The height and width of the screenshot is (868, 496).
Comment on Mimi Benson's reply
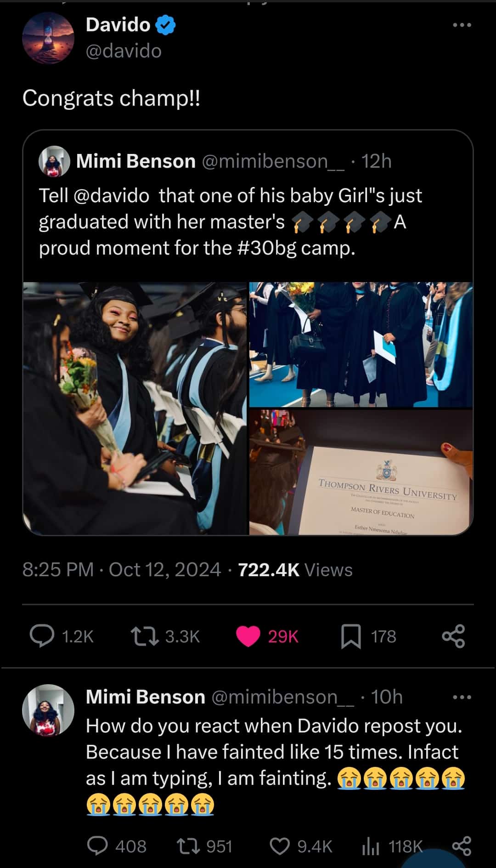(97, 846)
